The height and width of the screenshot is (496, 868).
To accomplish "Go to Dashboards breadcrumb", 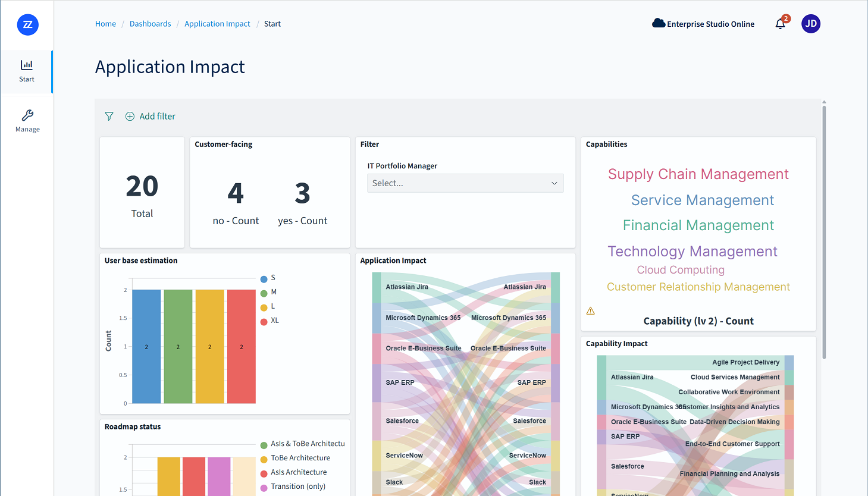I will pos(150,24).
